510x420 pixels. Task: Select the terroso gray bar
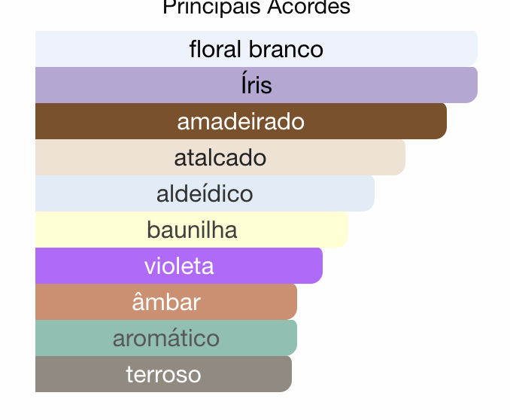[163, 374]
